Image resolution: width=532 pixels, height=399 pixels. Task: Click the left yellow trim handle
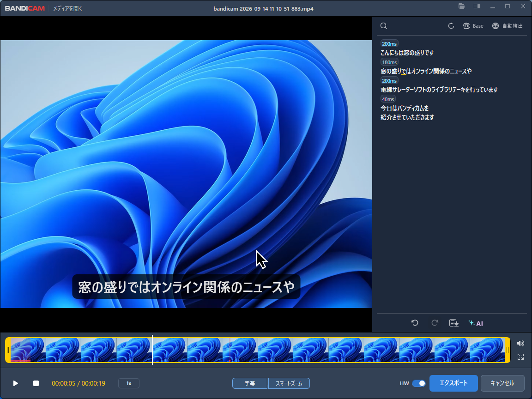(8, 350)
